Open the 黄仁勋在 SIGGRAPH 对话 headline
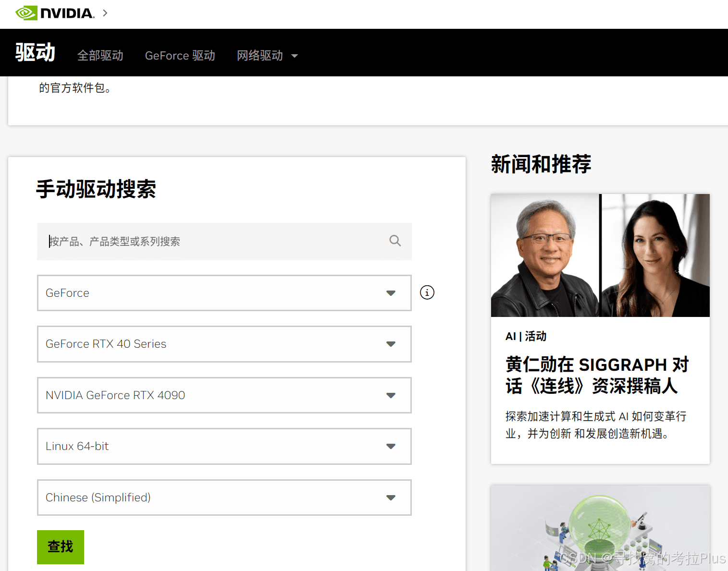The width and height of the screenshot is (728, 571). point(597,375)
